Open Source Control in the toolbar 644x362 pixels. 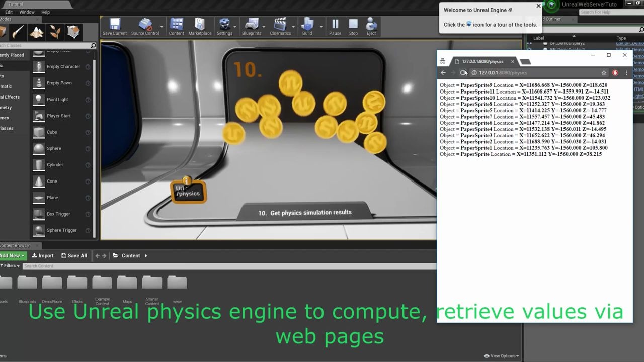coord(145,27)
